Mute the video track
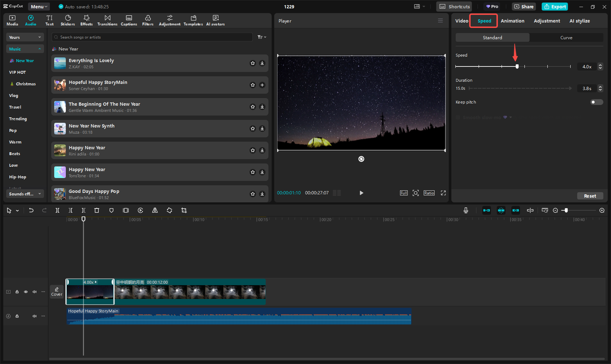This screenshot has height=364, width=611. pyautogui.click(x=34, y=291)
